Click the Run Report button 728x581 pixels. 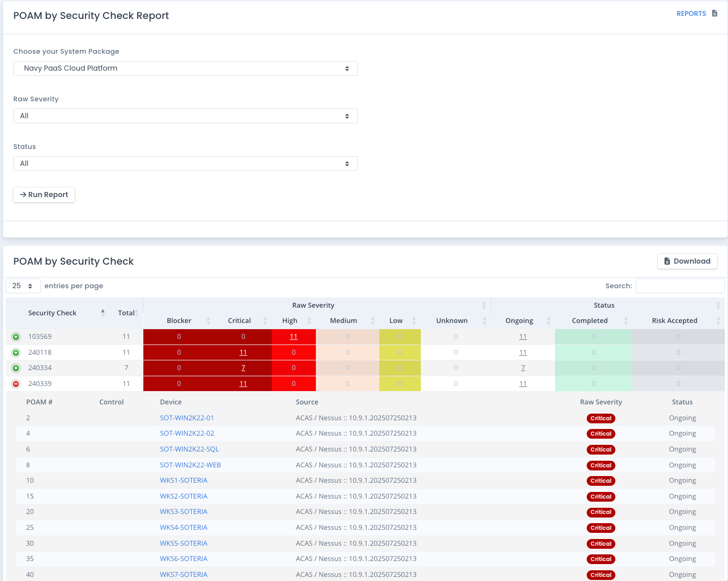pyautogui.click(x=44, y=195)
